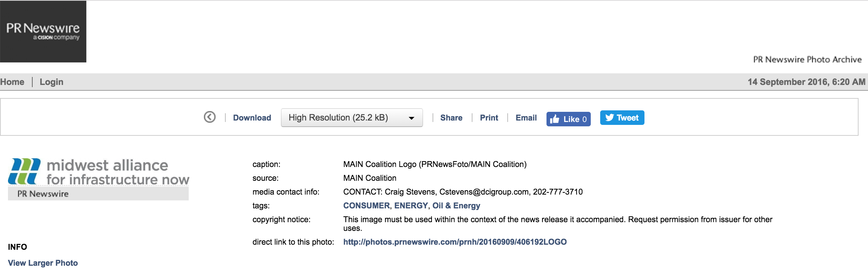
Task: Select the CONSUMER tag
Action: (x=367, y=205)
